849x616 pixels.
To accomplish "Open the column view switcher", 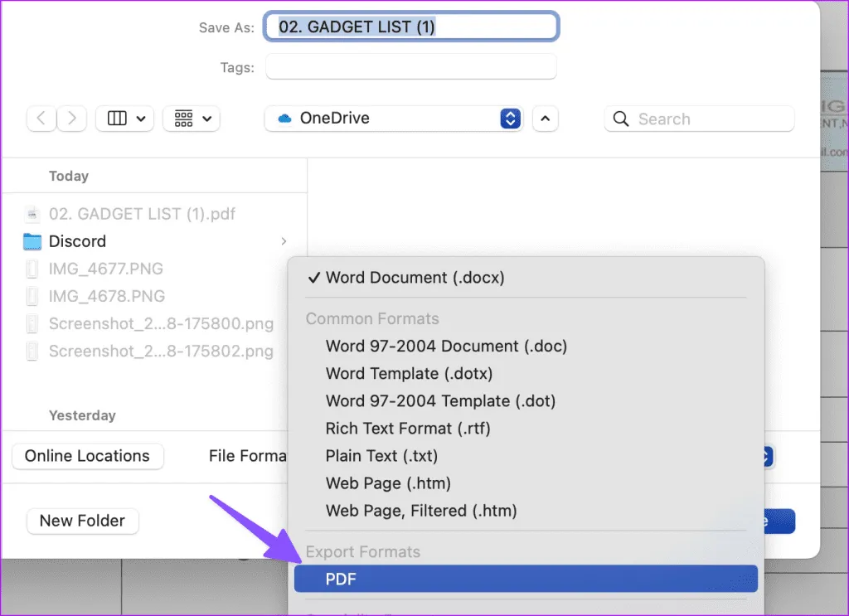I will [125, 119].
